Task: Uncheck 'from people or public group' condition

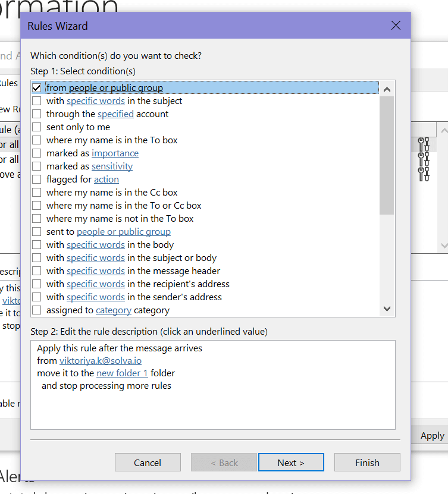Action: 37,88
